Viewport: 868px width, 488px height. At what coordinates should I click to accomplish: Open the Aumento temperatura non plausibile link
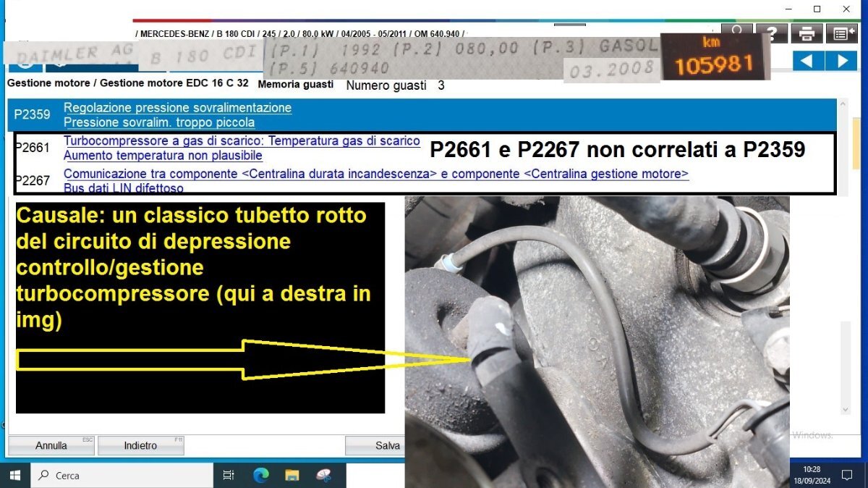click(163, 155)
